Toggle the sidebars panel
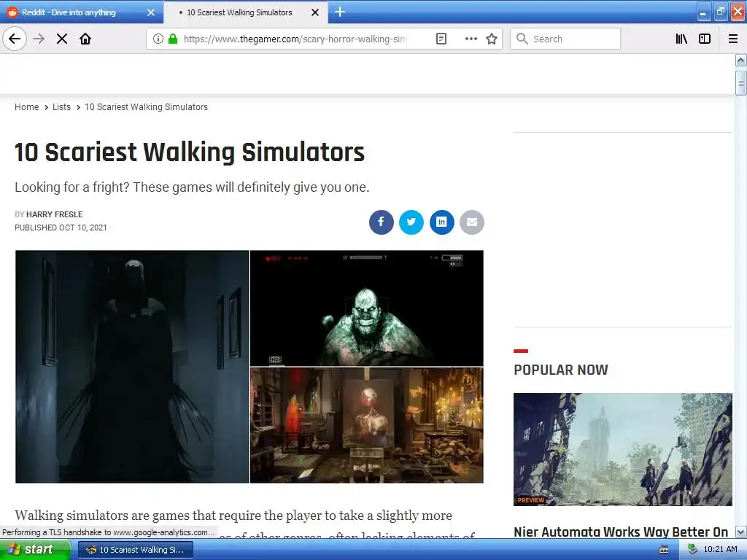747x560 pixels. [x=705, y=39]
